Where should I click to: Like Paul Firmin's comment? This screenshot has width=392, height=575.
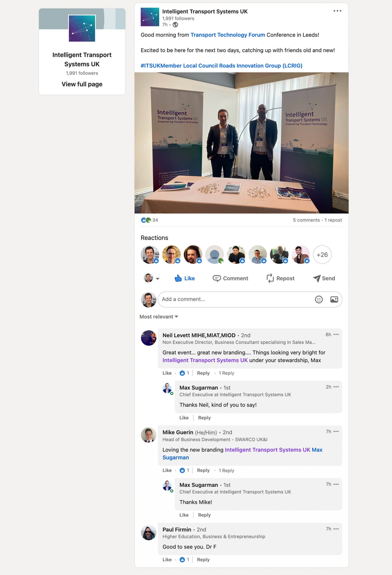[x=167, y=560]
